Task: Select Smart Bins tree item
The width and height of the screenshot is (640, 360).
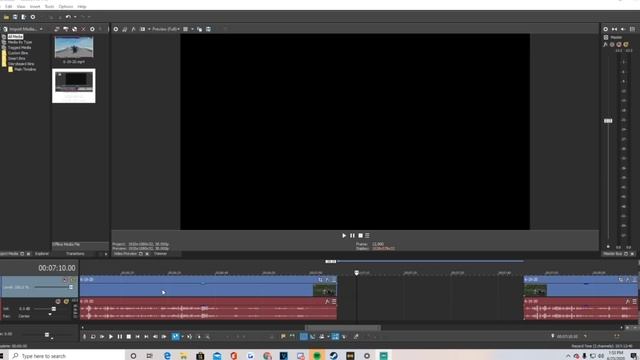Action: 16,58
